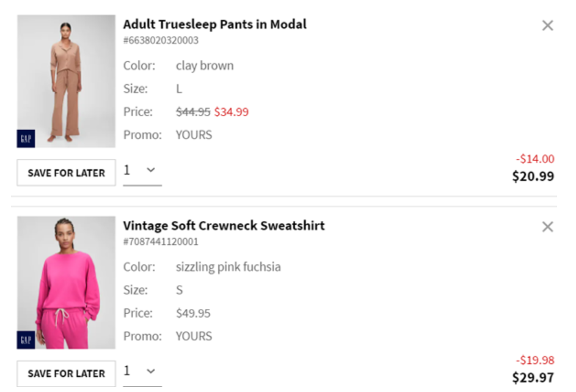This screenshot has width=576, height=392.
Task: Save the Crewneck Sweatshirt for later
Action: 66,374
